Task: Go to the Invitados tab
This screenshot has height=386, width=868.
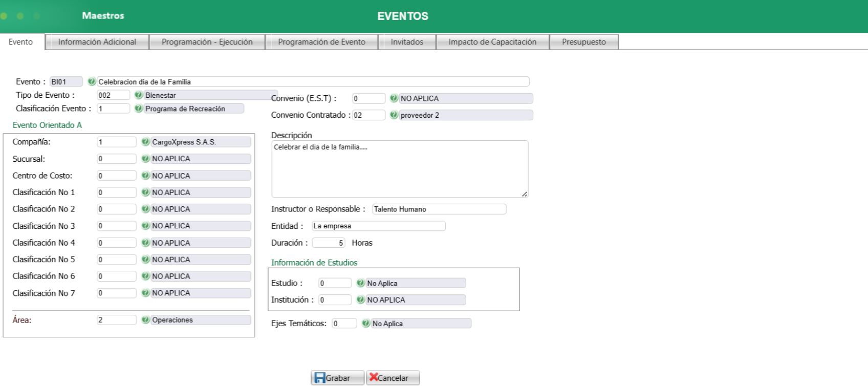Action: (407, 42)
